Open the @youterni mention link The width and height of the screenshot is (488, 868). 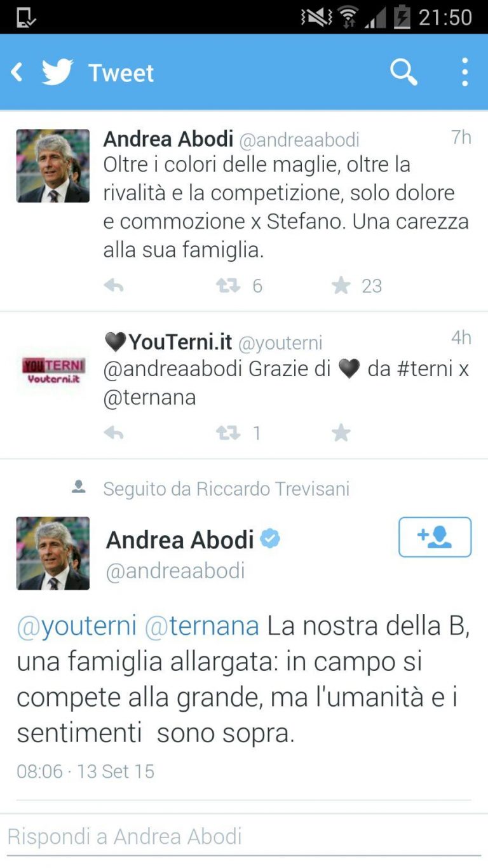click(x=77, y=626)
